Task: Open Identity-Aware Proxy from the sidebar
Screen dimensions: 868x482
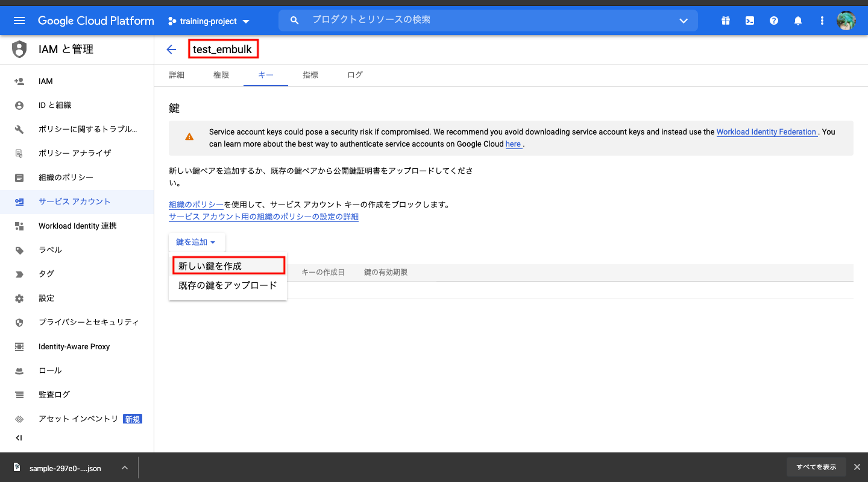Action: coord(73,346)
